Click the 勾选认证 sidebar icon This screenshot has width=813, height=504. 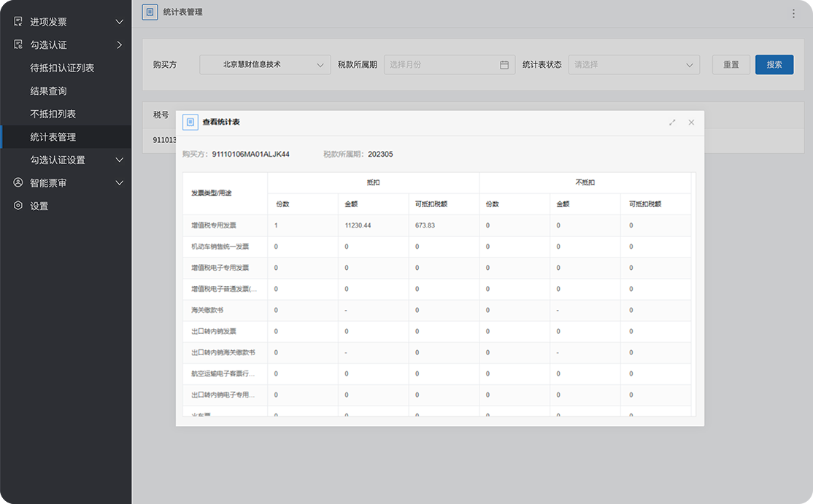pyautogui.click(x=18, y=44)
